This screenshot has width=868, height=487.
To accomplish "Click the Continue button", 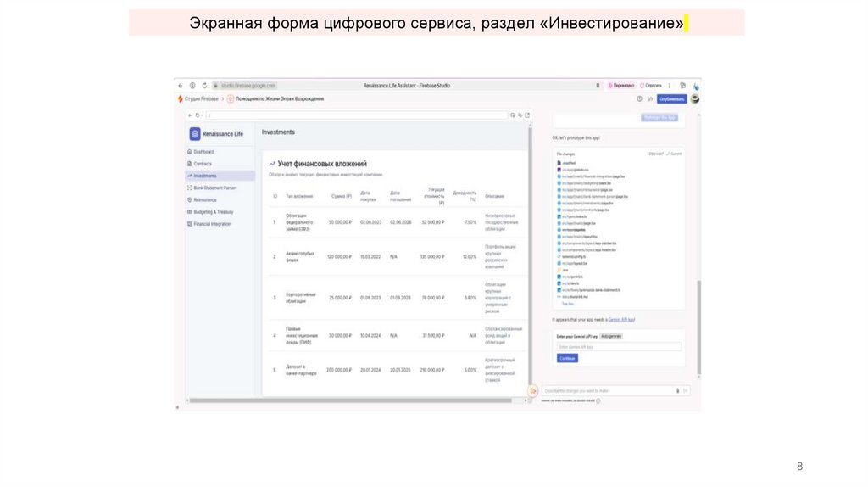I will coord(567,359).
